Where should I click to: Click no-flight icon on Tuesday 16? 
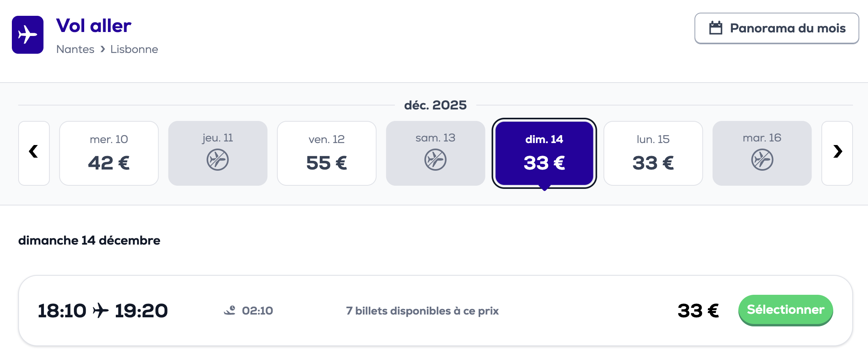[x=762, y=160]
